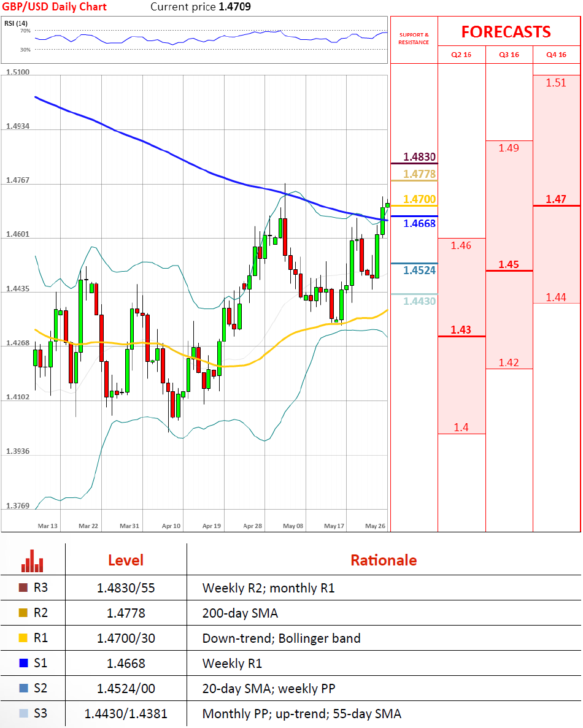Click the Q4 16 median forecast 1.47

[556, 199]
